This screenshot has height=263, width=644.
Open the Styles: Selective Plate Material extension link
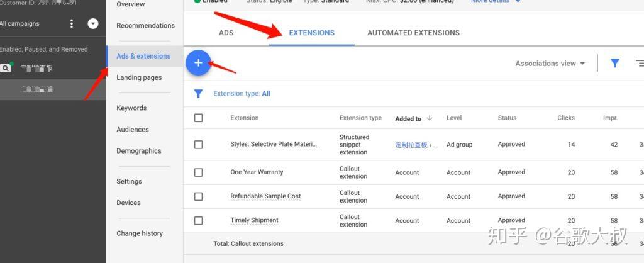275,144
